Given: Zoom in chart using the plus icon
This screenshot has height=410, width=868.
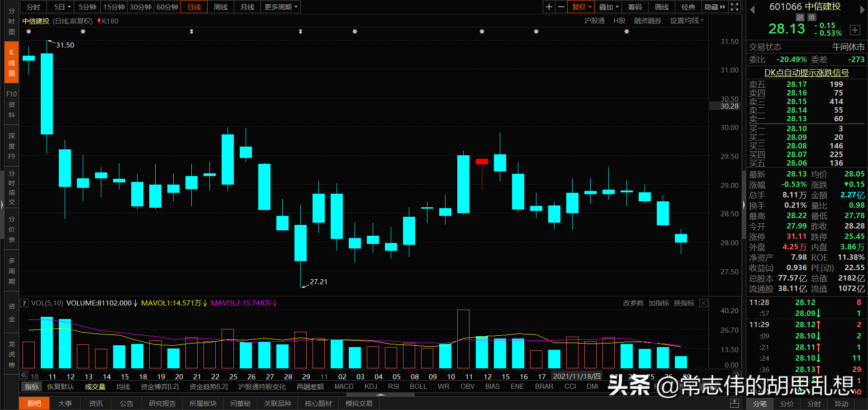Looking at the screenshot, I should [548, 7].
